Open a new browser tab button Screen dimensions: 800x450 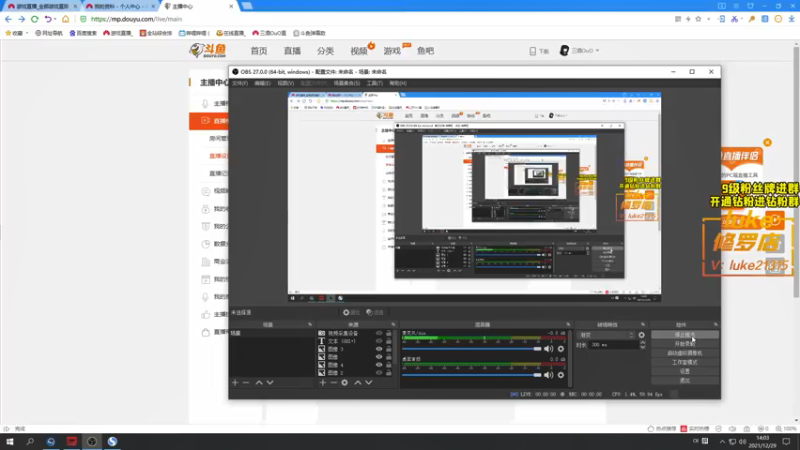pos(247,6)
